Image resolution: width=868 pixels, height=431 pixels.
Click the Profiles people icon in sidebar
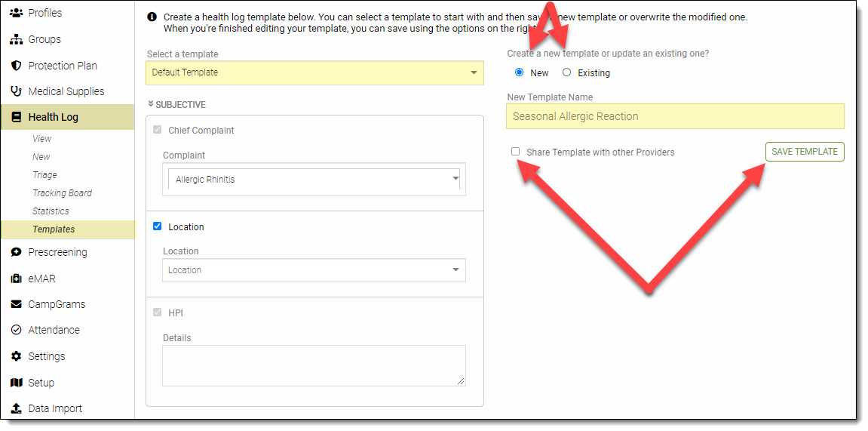(x=16, y=13)
